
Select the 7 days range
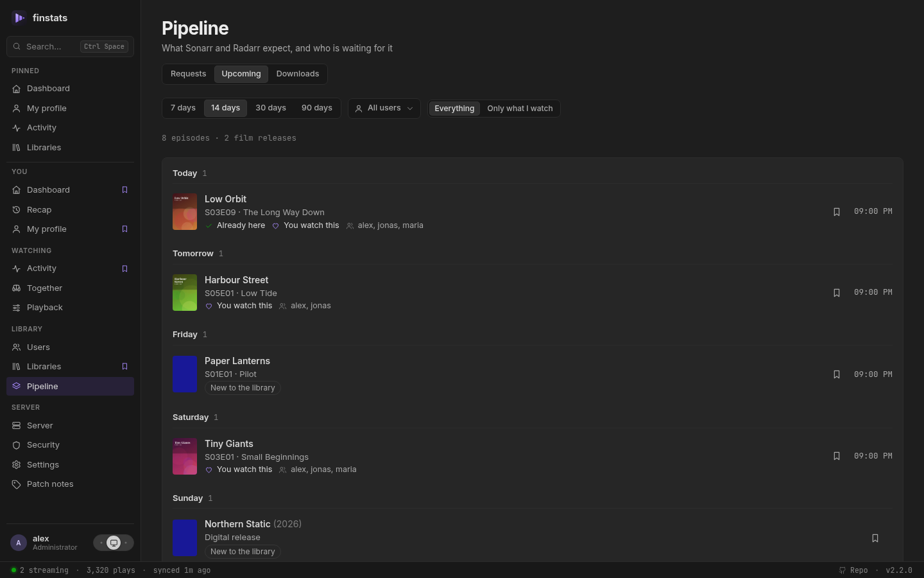184,108
